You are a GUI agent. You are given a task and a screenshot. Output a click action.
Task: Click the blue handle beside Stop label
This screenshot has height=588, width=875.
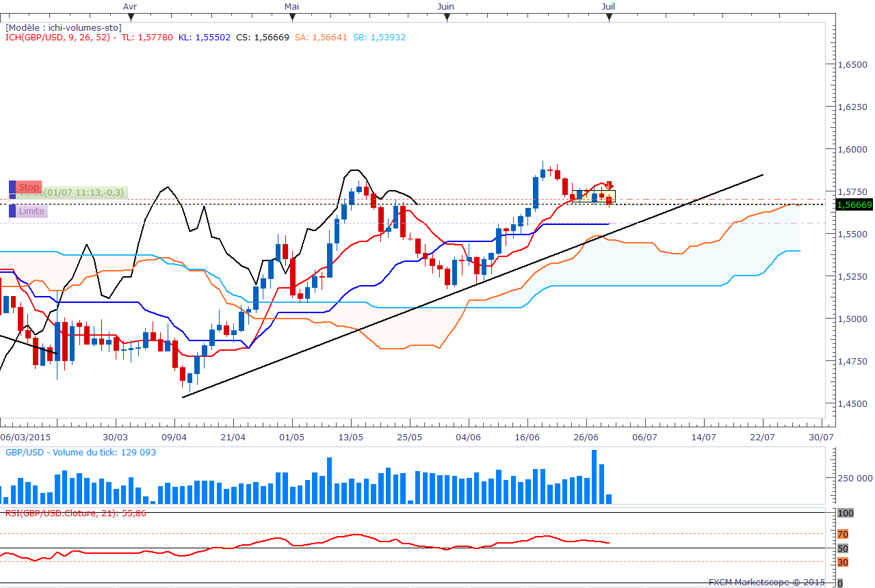click(x=12, y=187)
